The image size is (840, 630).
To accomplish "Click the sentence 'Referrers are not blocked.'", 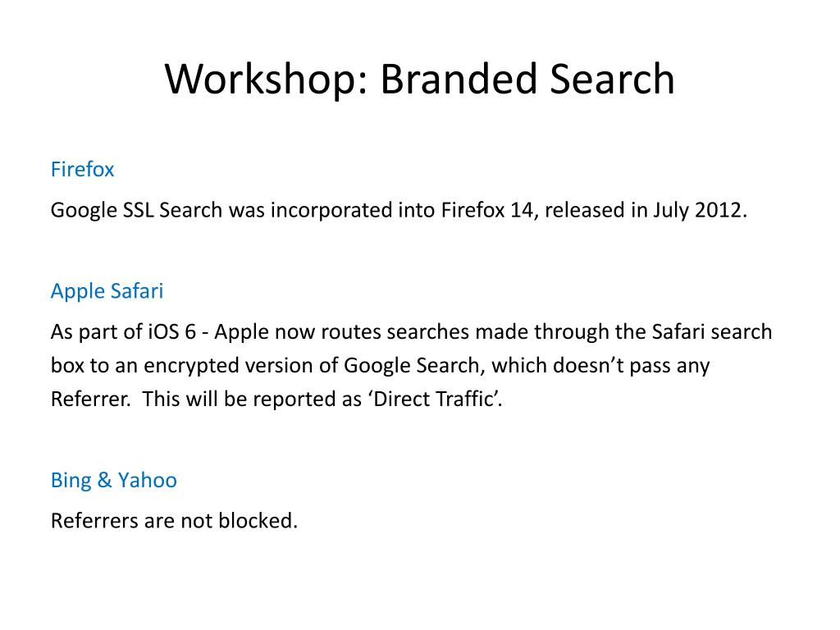I will [174, 521].
